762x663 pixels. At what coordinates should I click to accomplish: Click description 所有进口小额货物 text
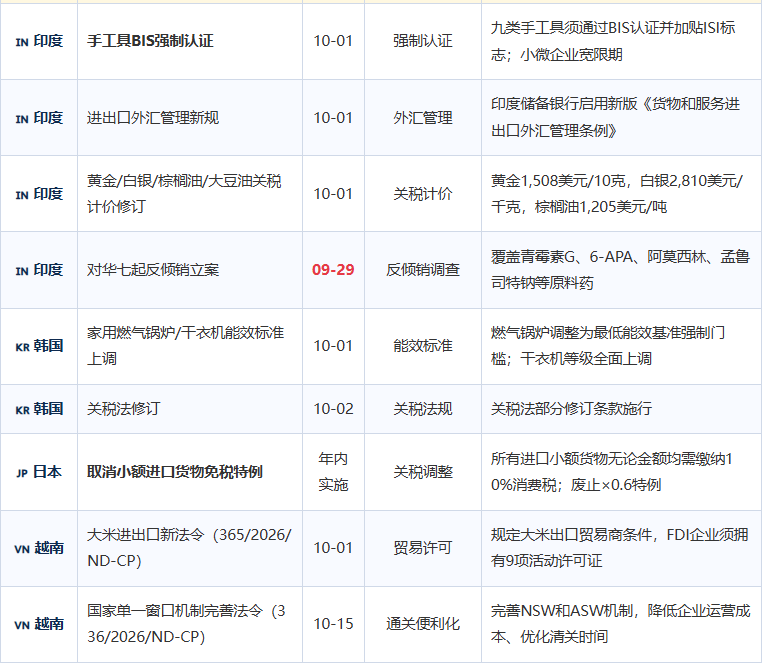(612, 471)
